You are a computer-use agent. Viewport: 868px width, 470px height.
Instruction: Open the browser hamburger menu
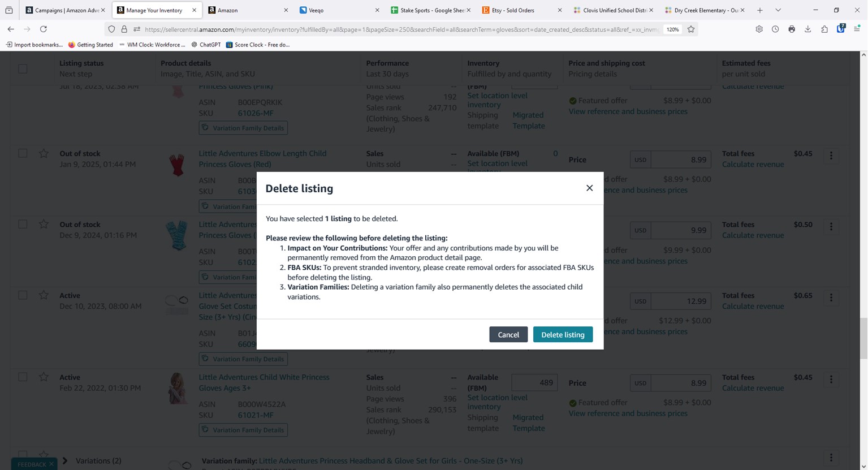point(857,29)
